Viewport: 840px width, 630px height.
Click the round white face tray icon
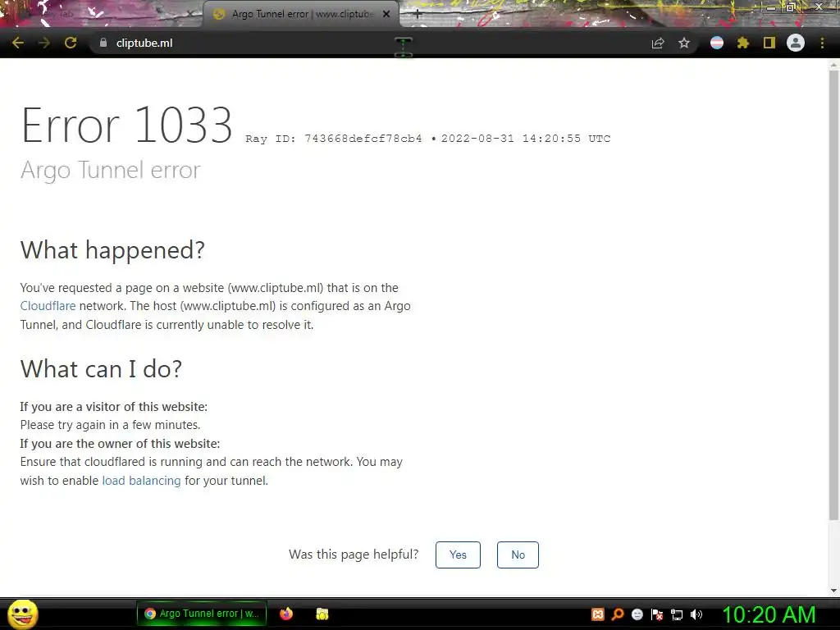[x=637, y=614]
